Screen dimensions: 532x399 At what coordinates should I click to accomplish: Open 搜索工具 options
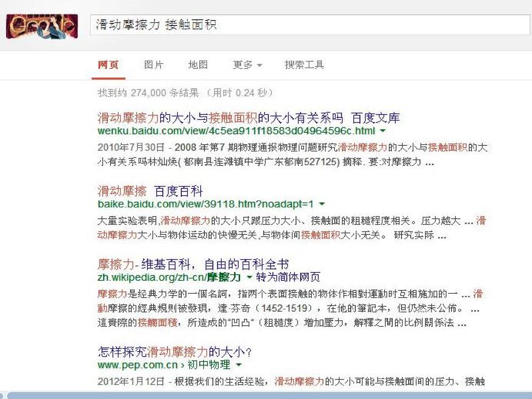[304, 65]
